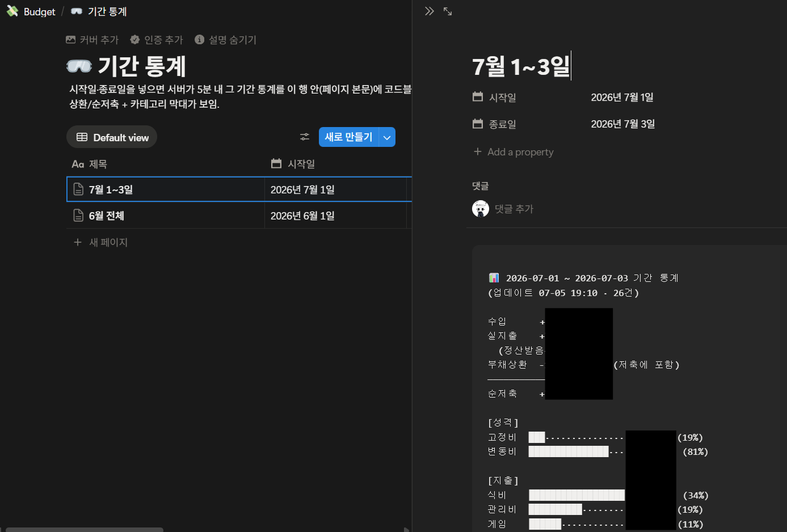Click goggles icon next to 기간 통계 title
Viewport: 787px width, 532px height.
click(x=79, y=66)
